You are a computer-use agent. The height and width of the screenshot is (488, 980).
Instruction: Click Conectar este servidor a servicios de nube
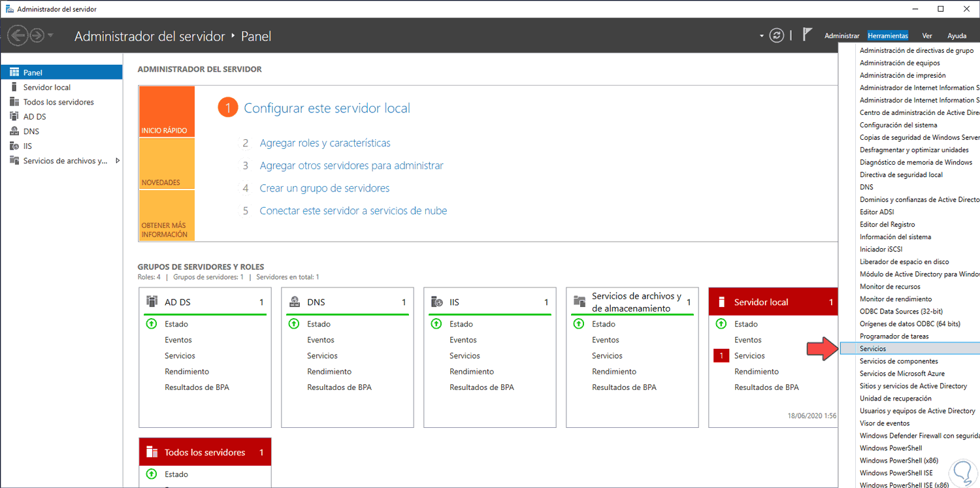[353, 211]
